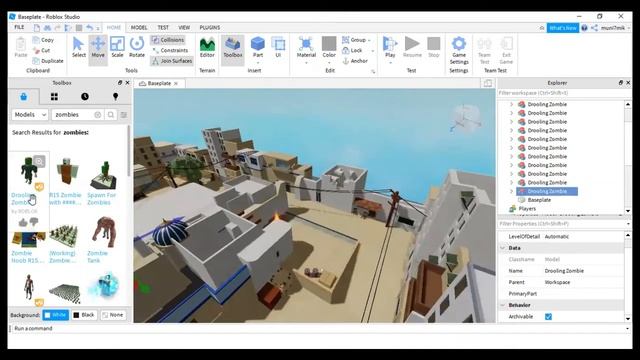Click the search magnifier in Toolbox
640x360 pixels.
(111, 115)
